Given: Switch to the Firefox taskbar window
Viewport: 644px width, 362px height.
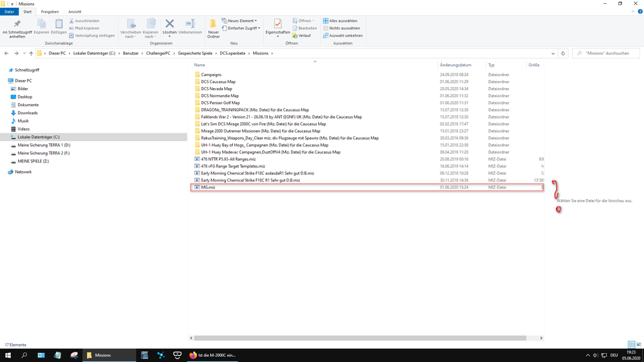Looking at the screenshot, I should [213, 355].
